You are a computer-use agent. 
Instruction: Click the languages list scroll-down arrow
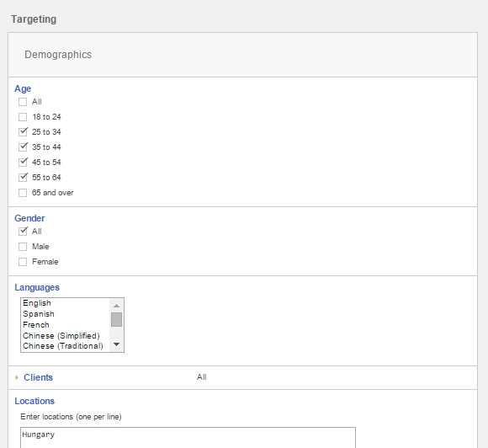116,344
